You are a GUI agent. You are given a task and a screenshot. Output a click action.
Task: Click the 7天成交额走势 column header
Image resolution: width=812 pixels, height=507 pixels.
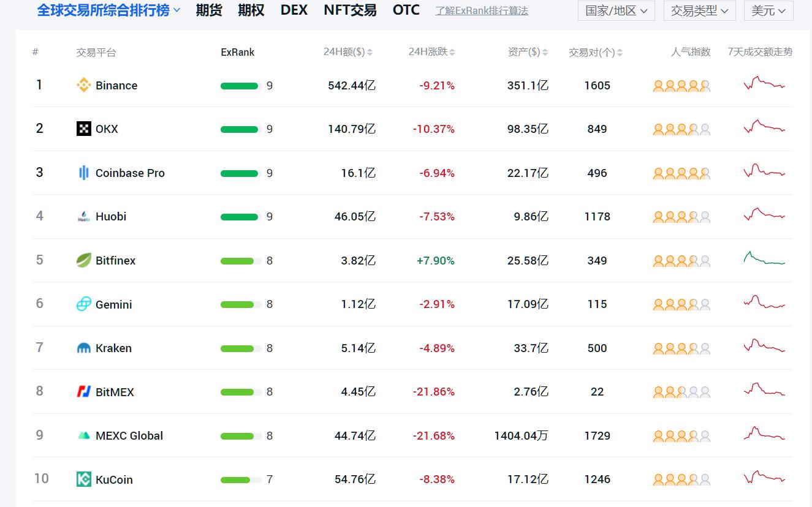click(x=760, y=52)
